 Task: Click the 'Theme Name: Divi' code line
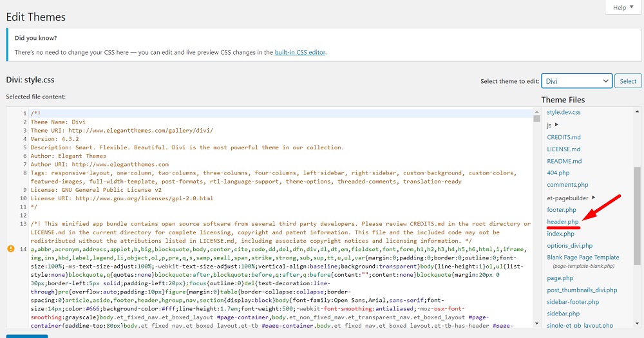pos(58,122)
